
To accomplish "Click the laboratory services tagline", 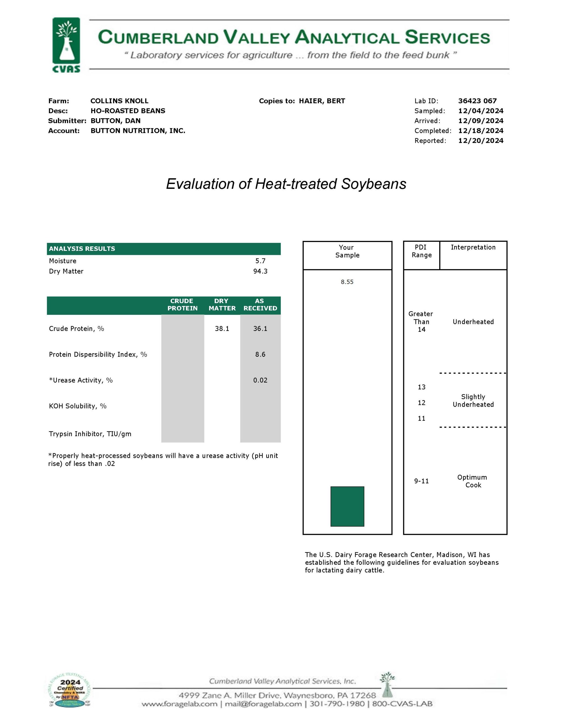I will (x=290, y=55).
